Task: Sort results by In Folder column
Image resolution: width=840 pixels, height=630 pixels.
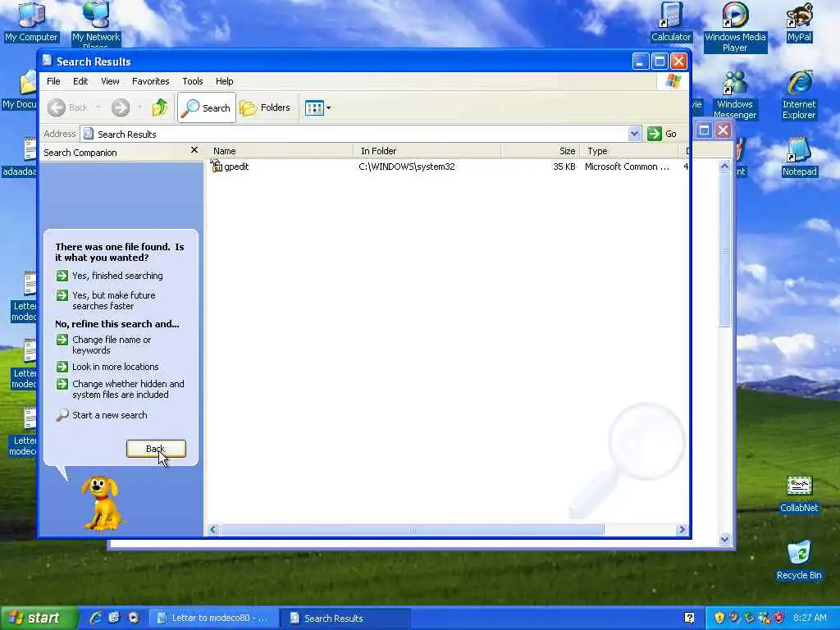Action: click(x=427, y=151)
